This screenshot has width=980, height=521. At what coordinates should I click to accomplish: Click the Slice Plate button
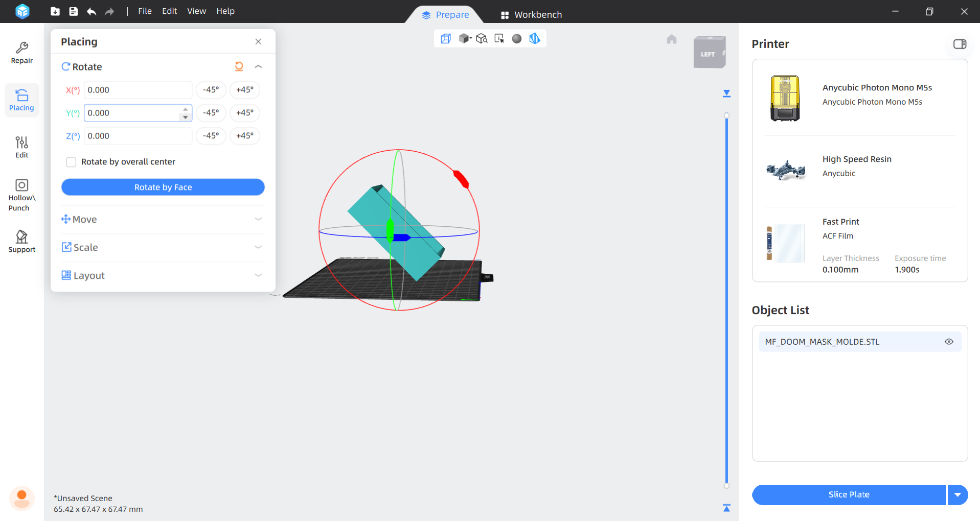coord(849,495)
